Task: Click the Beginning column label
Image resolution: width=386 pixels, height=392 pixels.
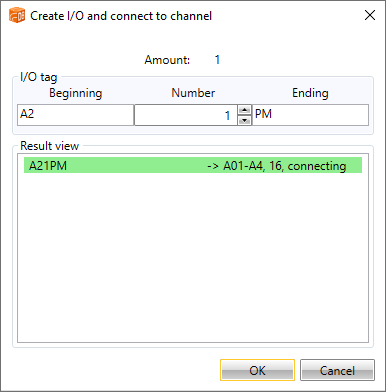Action: click(75, 93)
